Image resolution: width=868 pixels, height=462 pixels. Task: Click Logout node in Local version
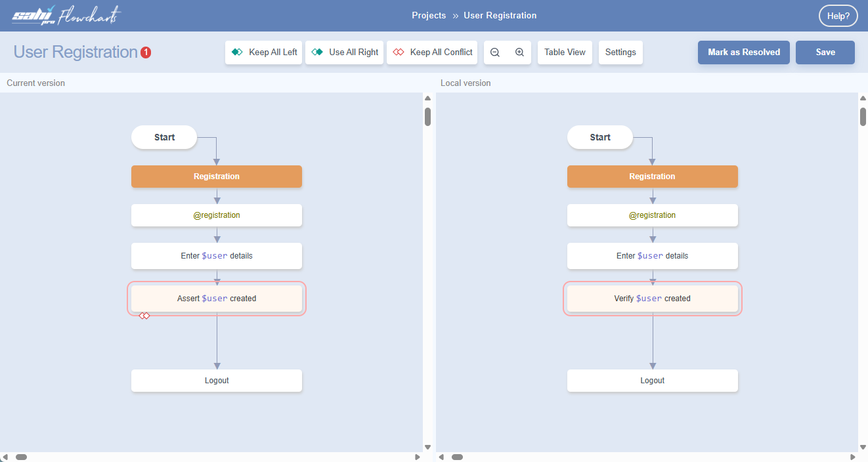[652, 381]
